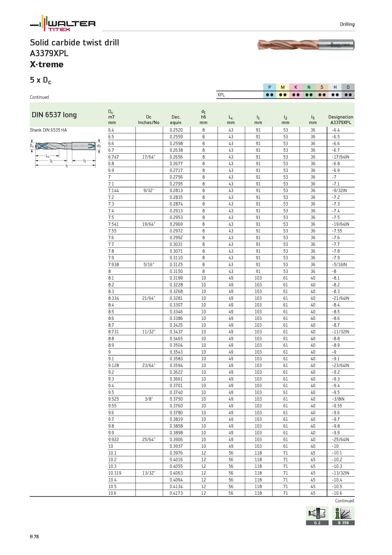Click the "Designation A3379XPL" column header
392x555 pixels.
(x=341, y=120)
